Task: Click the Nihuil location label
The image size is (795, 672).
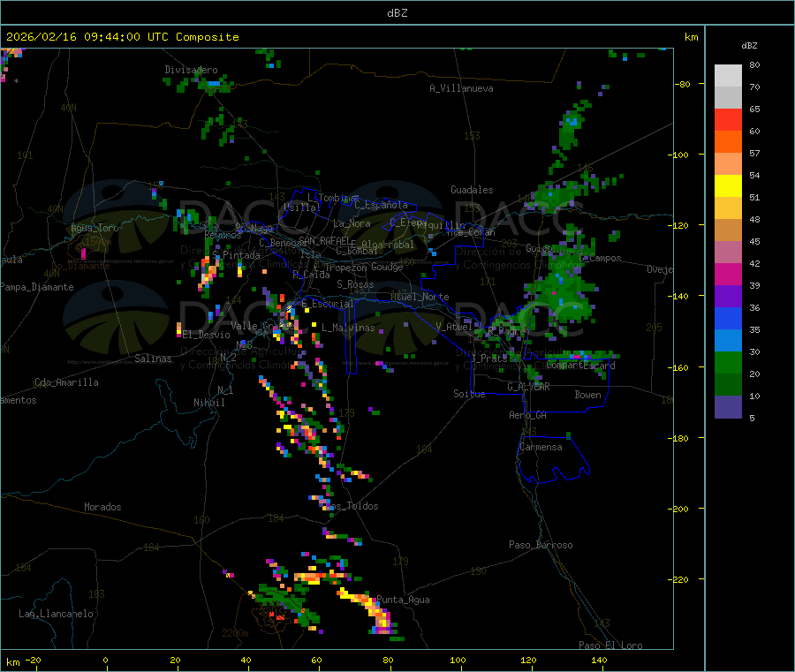Action: pos(209,403)
